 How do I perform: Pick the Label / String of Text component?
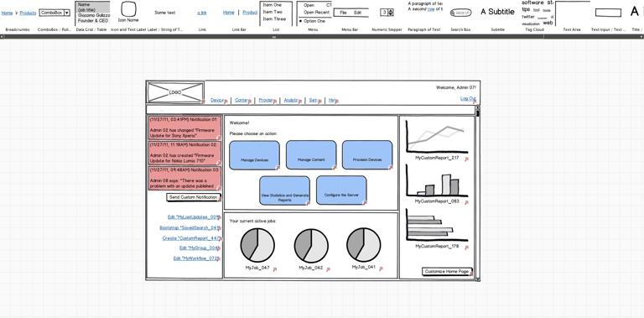165,17
